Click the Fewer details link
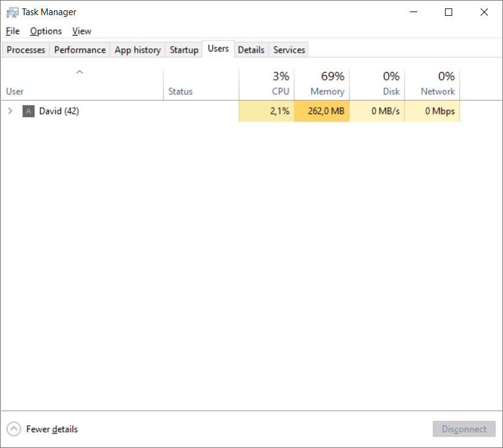The image size is (503, 448). tap(52, 429)
